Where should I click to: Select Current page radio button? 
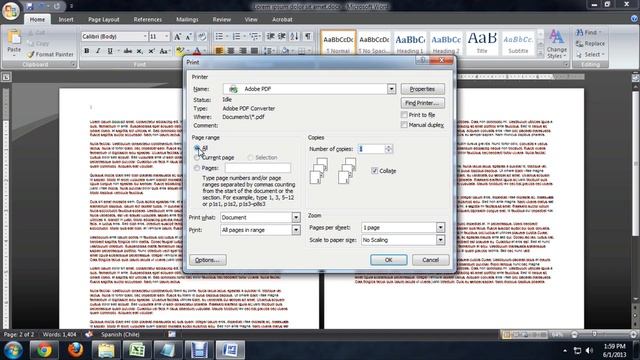tap(197, 158)
